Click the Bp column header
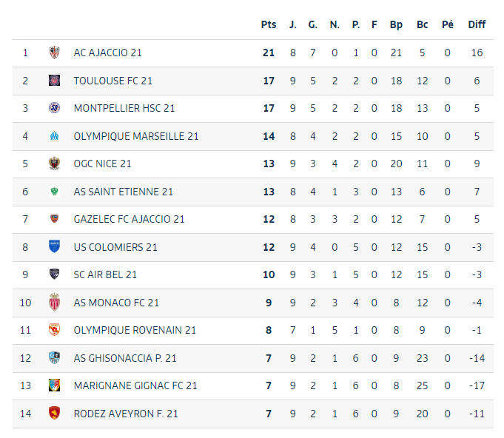This screenshot has width=504, height=438. [396, 24]
